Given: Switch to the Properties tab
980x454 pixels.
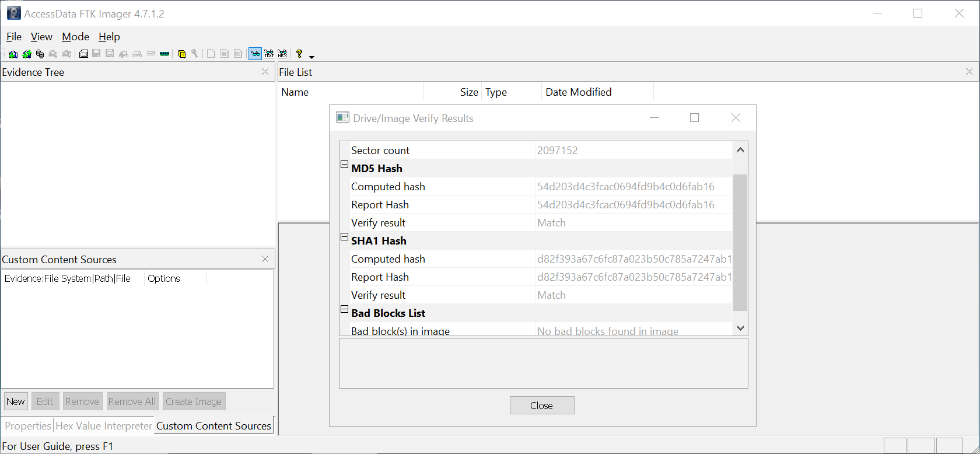Looking at the screenshot, I should pyautogui.click(x=28, y=426).
